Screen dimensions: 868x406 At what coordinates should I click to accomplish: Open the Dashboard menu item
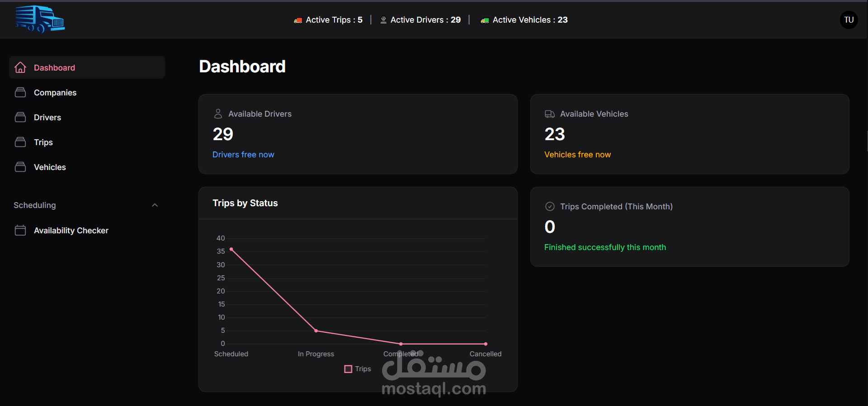(87, 67)
